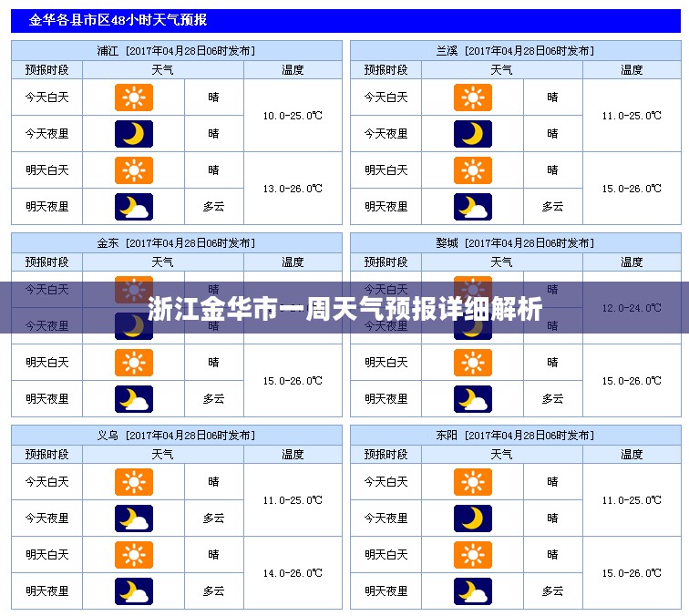Click 东阳 temperature 11.0-25.0℃
689x616 pixels.
point(632,500)
